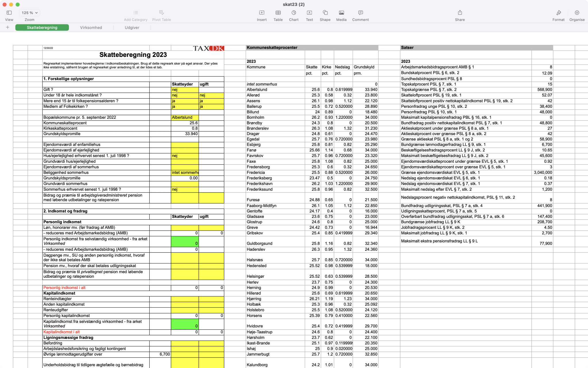
Task: Add a Table from toolbar
Action: click(278, 13)
